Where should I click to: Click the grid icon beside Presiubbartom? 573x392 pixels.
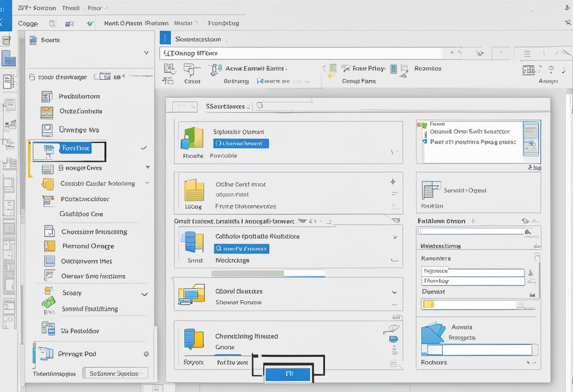pyautogui.click(x=46, y=97)
